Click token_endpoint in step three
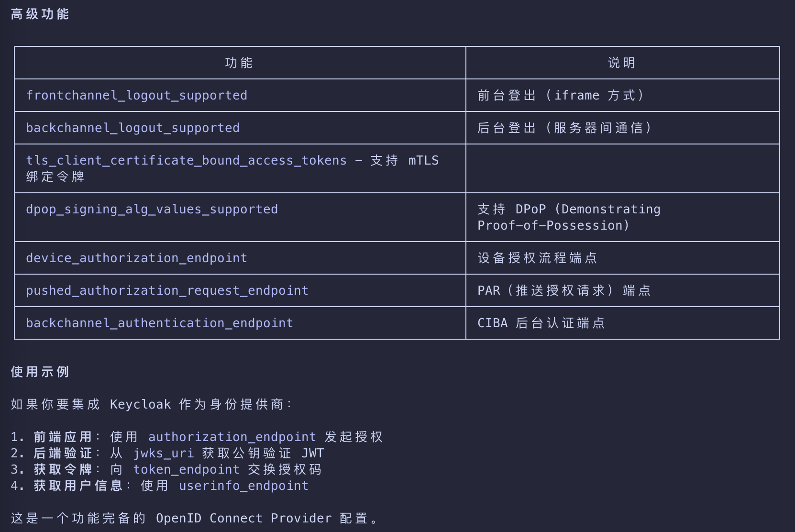Screen dimensions: 795x532 pos(186,469)
